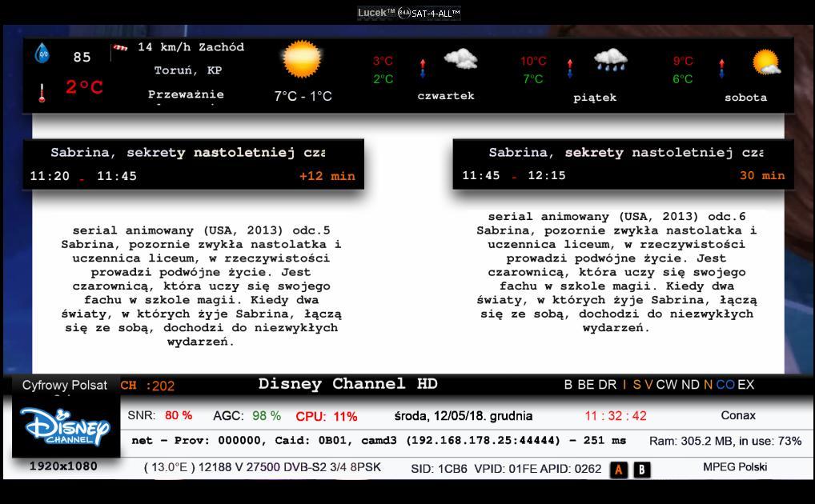Select the orange A audio badge
Screen dimensions: 815x504
619,470
